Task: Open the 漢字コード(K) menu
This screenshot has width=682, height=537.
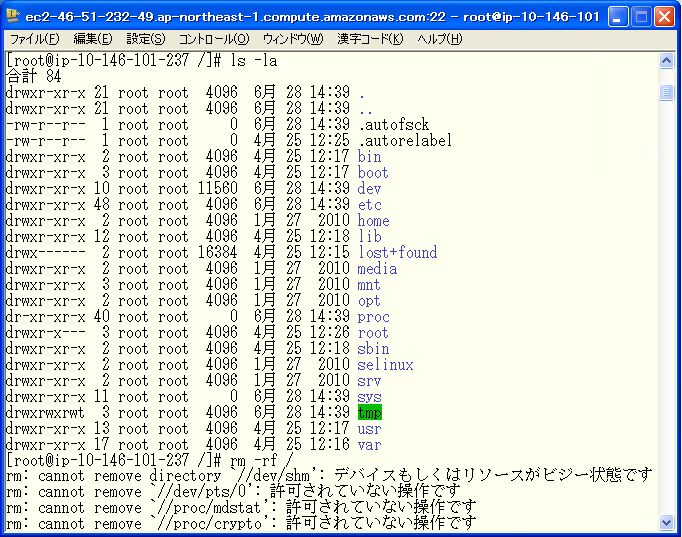Action: point(370,39)
